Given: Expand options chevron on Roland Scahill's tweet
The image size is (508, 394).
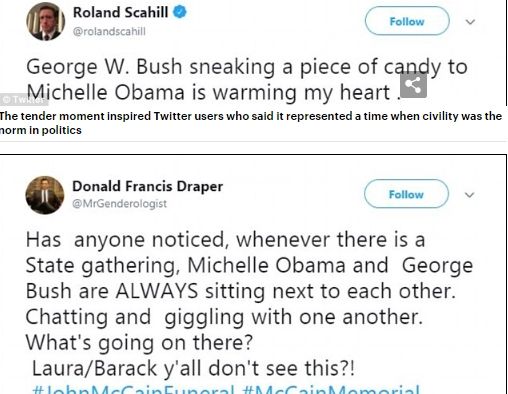Looking at the screenshot, I should tap(470, 22).
